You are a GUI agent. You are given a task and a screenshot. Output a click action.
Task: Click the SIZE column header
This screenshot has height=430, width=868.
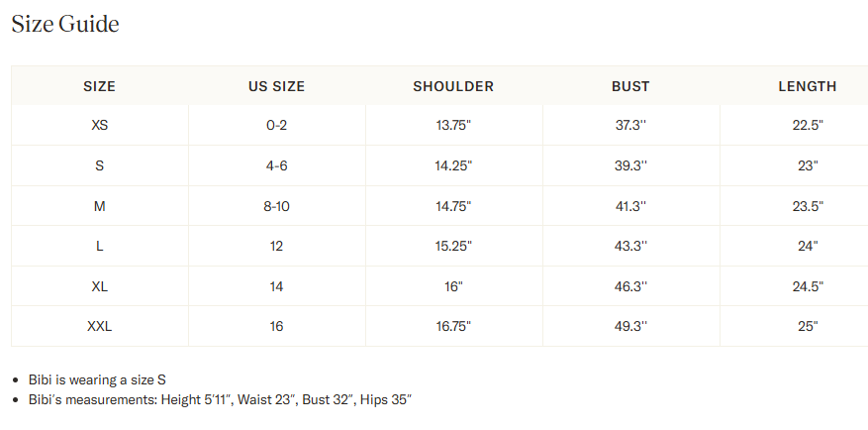[100, 86]
